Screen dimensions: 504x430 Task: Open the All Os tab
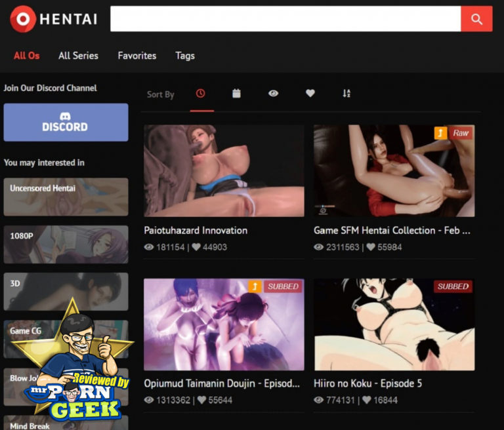point(27,56)
